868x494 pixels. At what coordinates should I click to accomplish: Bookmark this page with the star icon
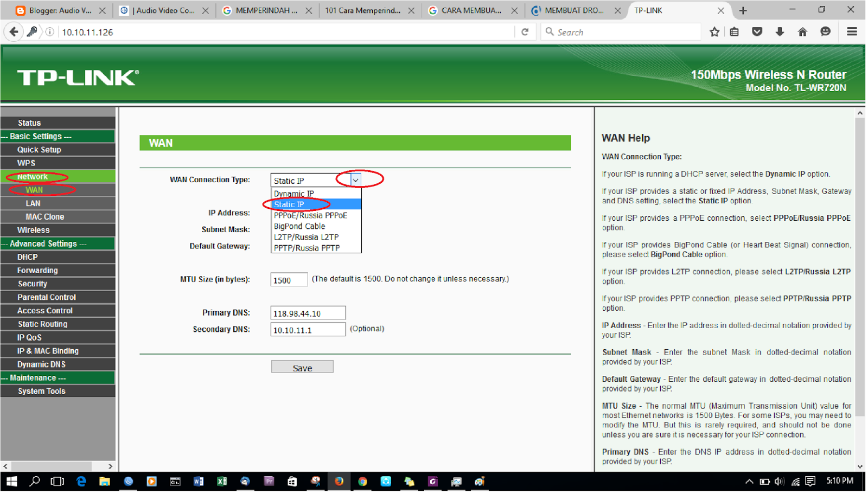[x=714, y=32]
